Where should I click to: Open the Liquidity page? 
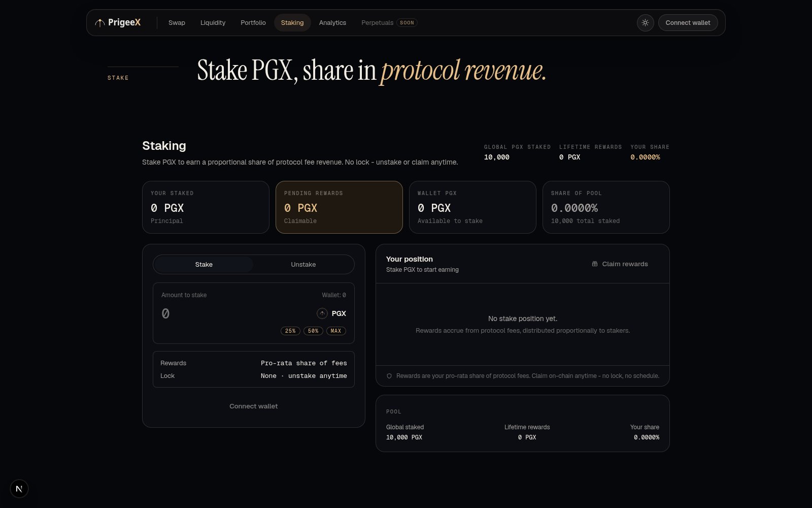(x=213, y=23)
